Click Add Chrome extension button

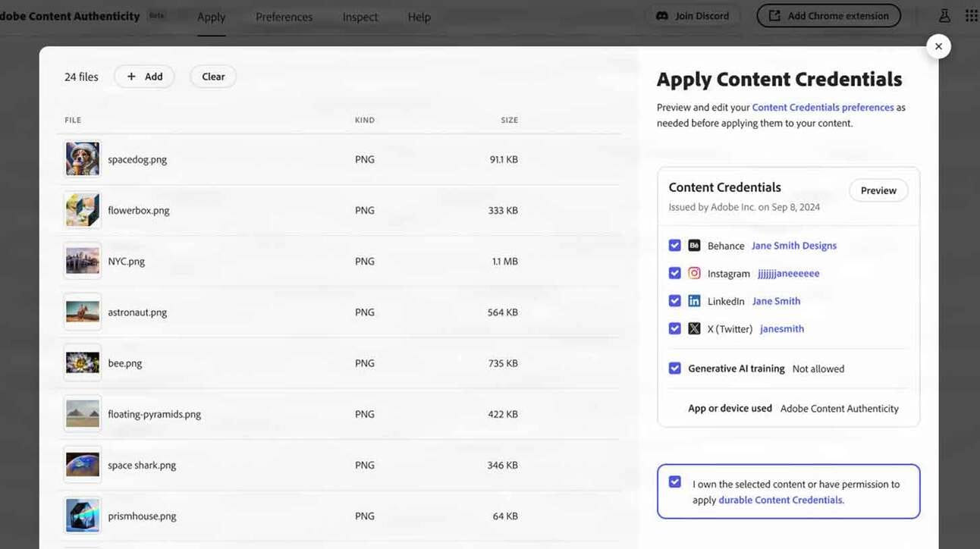[828, 16]
